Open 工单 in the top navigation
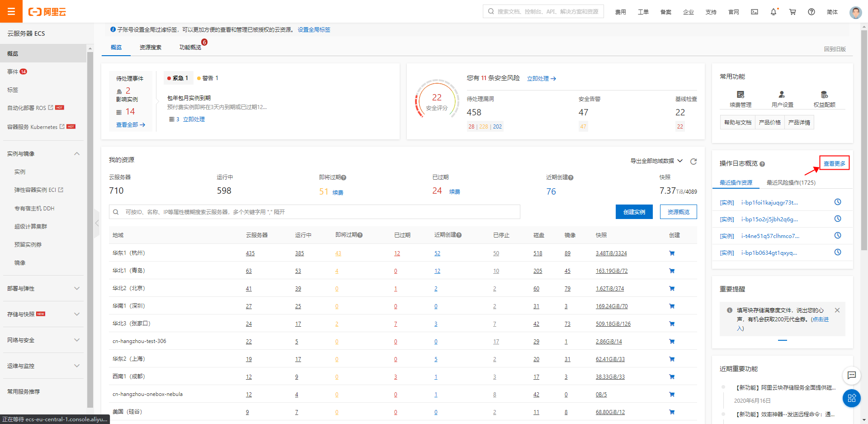The height and width of the screenshot is (424, 868). (643, 12)
